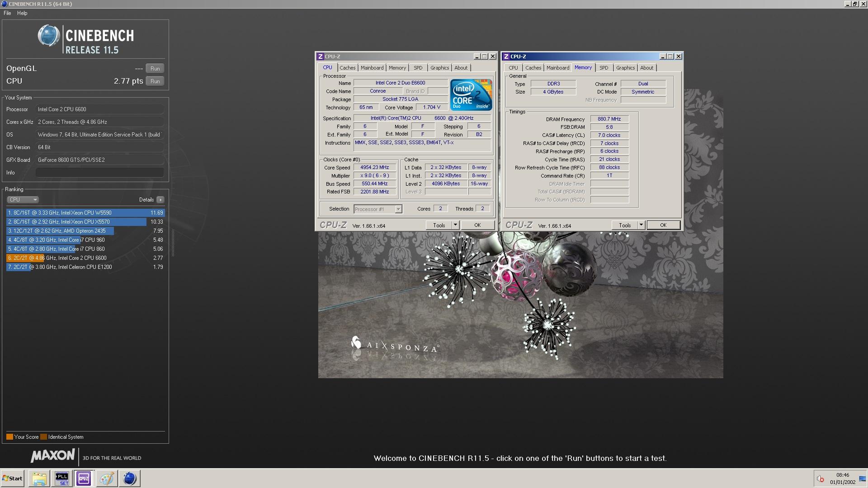Open the Help menu
This screenshot has height=488, width=868.
click(x=22, y=13)
